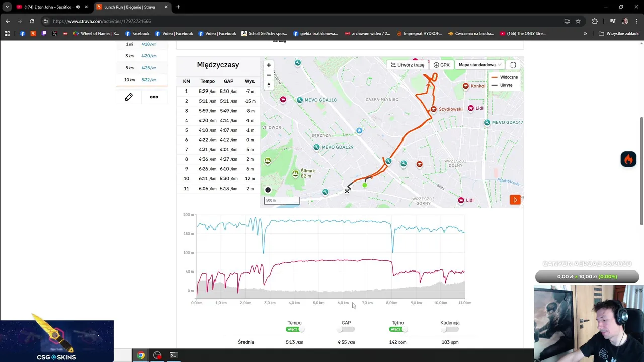Select the MEVO GDA129 station marker
644x362 pixels.
316,147
